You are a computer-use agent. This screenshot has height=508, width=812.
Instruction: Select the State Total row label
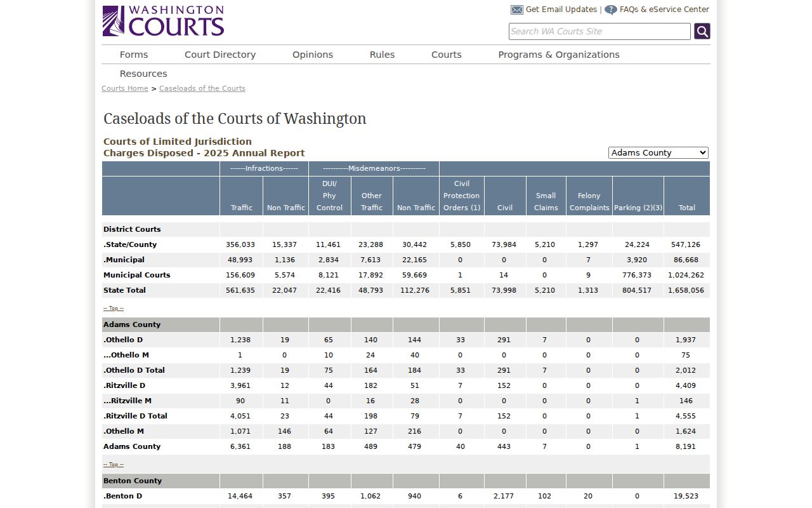pos(124,290)
